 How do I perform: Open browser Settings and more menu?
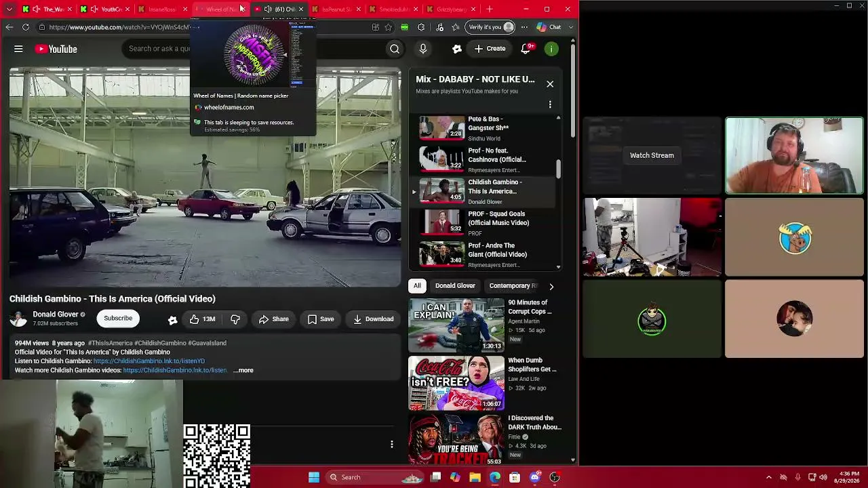[x=524, y=27]
